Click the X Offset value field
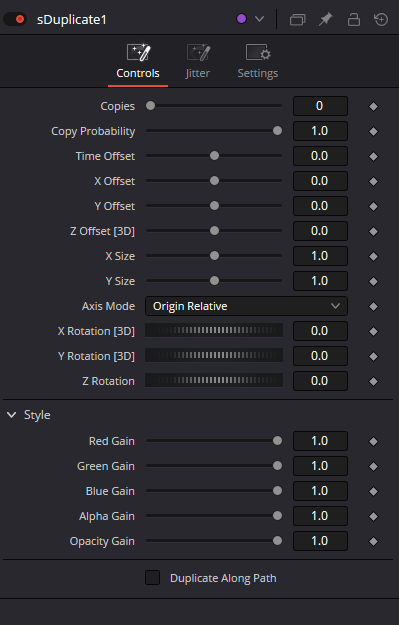Viewport: 399px width, 625px height. (320, 181)
